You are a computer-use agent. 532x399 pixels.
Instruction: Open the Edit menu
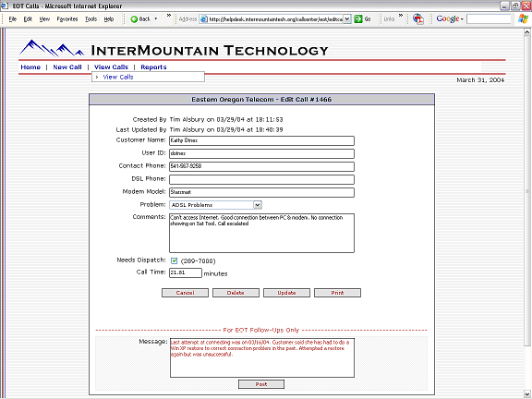28,19
